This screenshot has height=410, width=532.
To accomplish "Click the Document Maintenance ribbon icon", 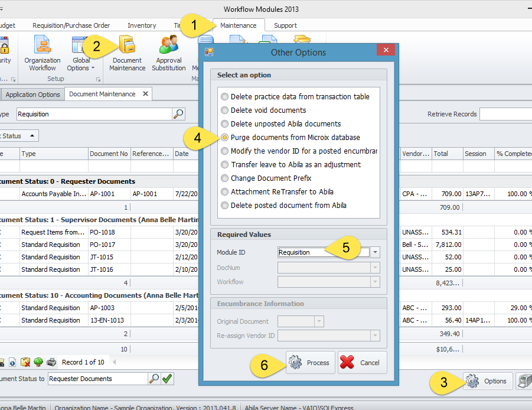I will pos(127,53).
